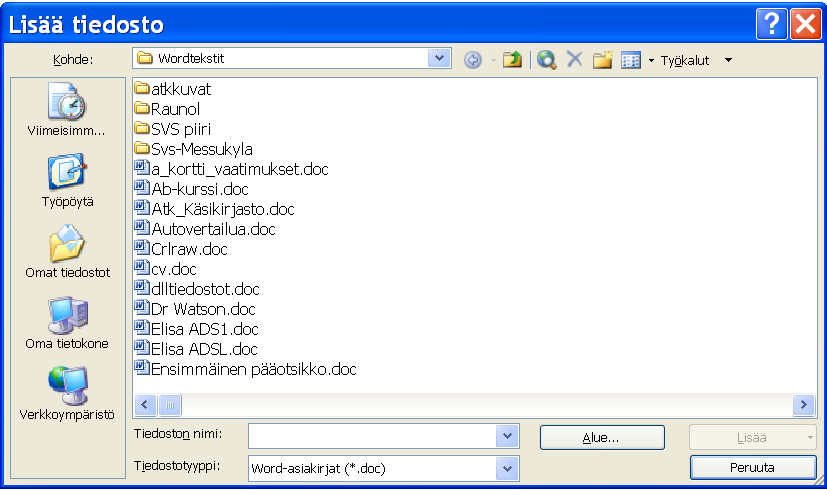The width and height of the screenshot is (827, 490).
Task: Click the scrollbar left arrow
Action: point(145,405)
